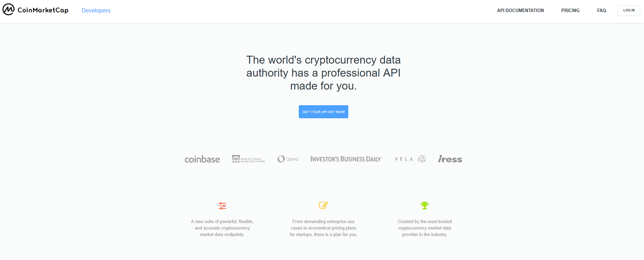The height and width of the screenshot is (260, 644).
Task: Click the market data endpoints description
Action: (222, 228)
